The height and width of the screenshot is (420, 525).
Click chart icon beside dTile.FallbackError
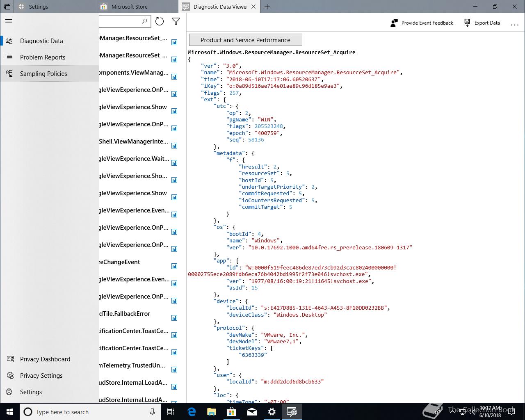pyautogui.click(x=174, y=318)
